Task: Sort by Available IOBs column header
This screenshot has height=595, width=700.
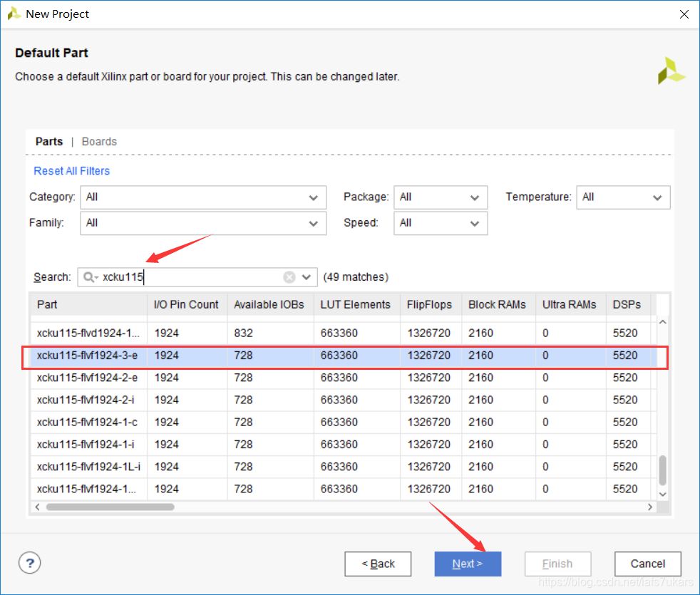Action: pyautogui.click(x=271, y=304)
